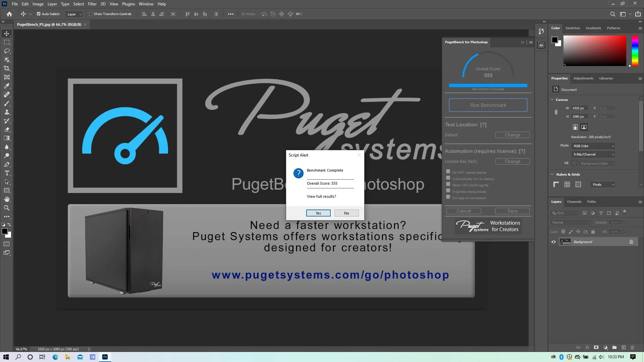Select the Clone Stamp tool
The height and width of the screenshot is (362, 644).
click(7, 112)
